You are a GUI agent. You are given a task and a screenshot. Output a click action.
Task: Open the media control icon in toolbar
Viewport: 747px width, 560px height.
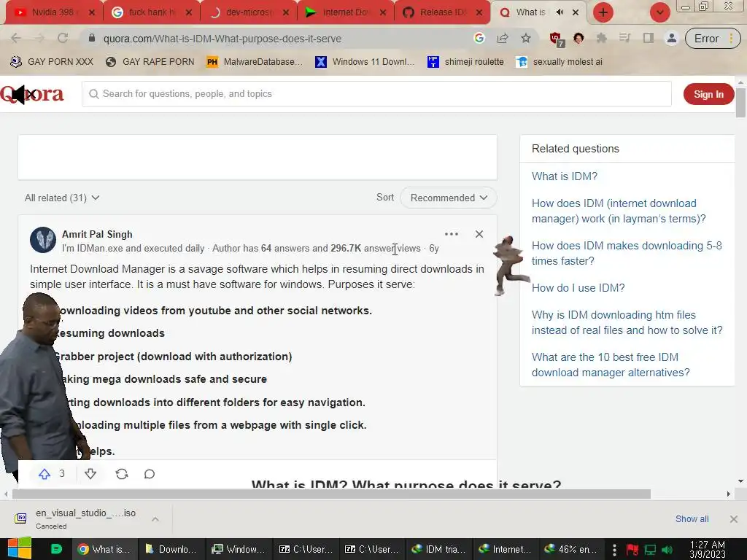tap(624, 38)
